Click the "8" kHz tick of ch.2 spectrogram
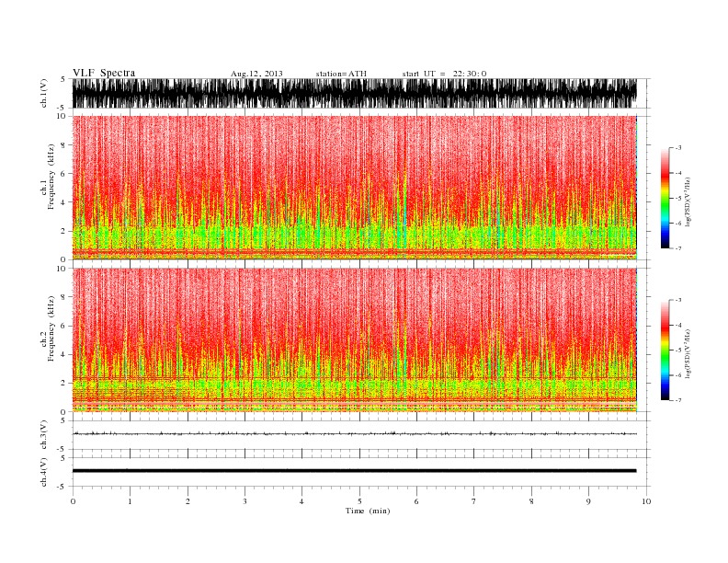728x563 pixels. [63, 297]
